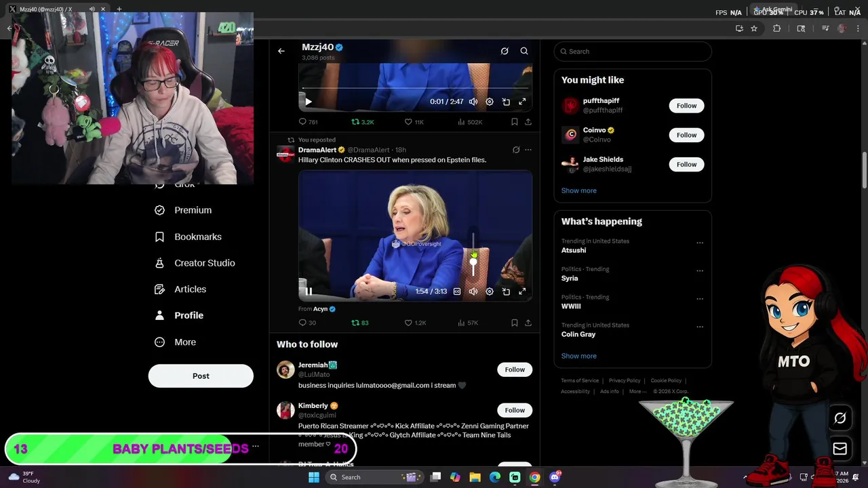Open a new Chrome tab with plus
The height and width of the screenshot is (488, 868).
pos(119,9)
